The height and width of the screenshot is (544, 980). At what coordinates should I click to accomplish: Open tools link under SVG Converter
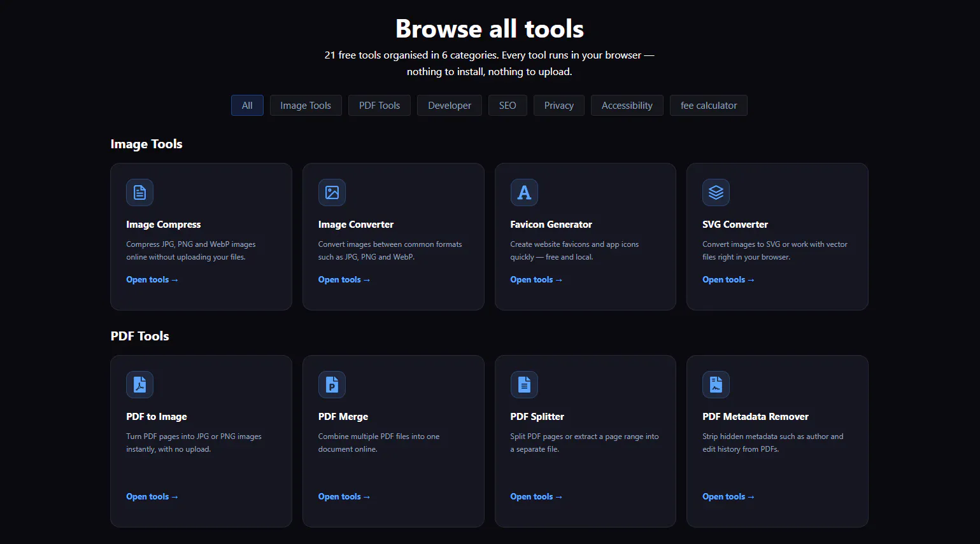[728, 280]
